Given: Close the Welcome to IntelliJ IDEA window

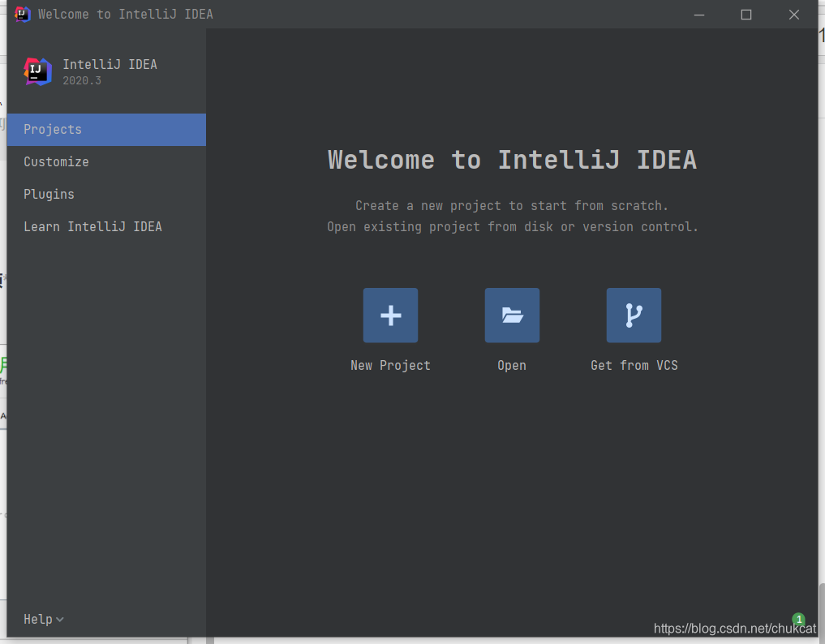Looking at the screenshot, I should pyautogui.click(x=794, y=15).
